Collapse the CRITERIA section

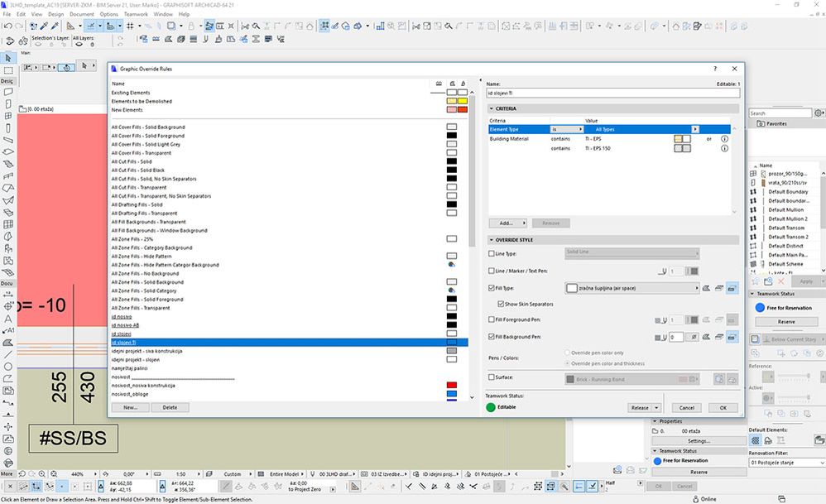(x=492, y=108)
